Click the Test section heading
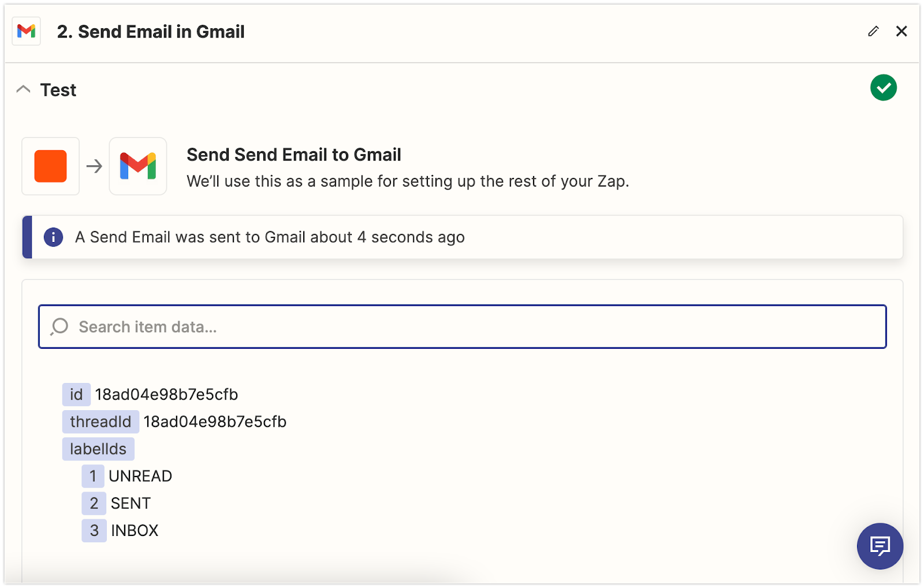The image size is (924, 588). [58, 90]
